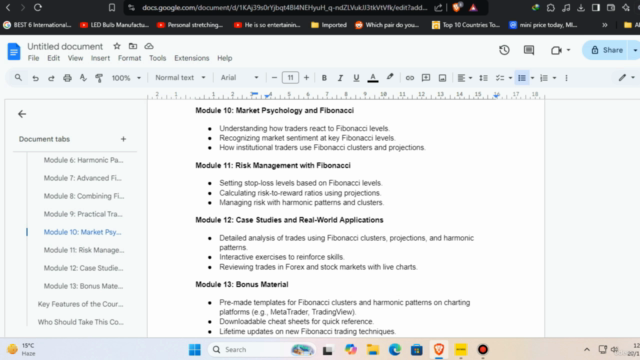Add a new document tab
Image resolution: width=640 pixels, height=360 pixels.
pyautogui.click(x=123, y=139)
